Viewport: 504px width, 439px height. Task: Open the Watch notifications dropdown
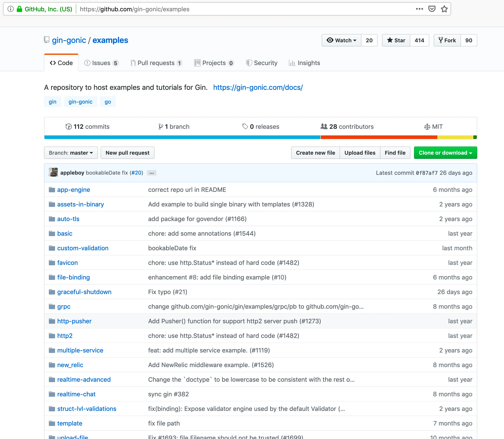[342, 40]
